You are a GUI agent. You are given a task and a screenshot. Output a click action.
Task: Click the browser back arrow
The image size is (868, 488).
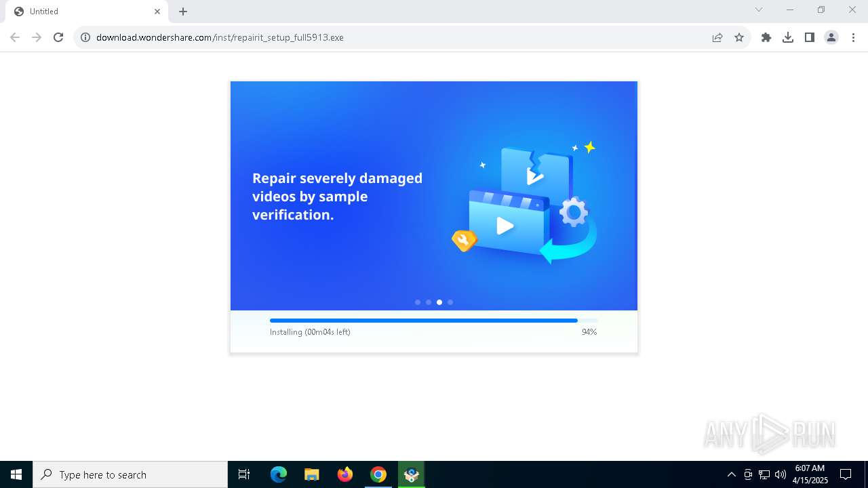(x=15, y=37)
